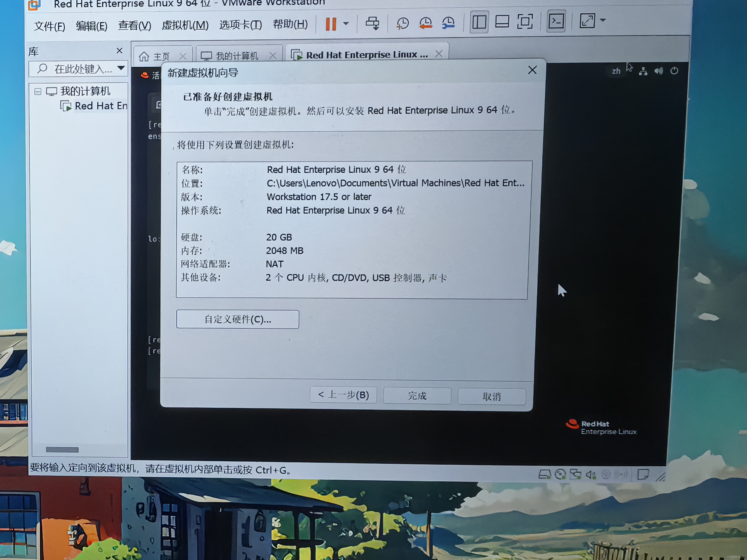Click the library panel horizontal scrollbar

(x=62, y=450)
